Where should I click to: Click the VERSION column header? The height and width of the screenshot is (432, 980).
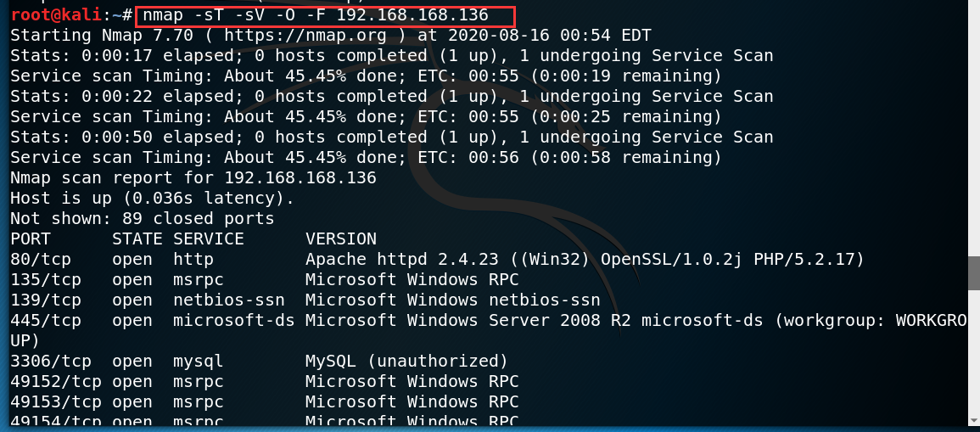(x=340, y=238)
